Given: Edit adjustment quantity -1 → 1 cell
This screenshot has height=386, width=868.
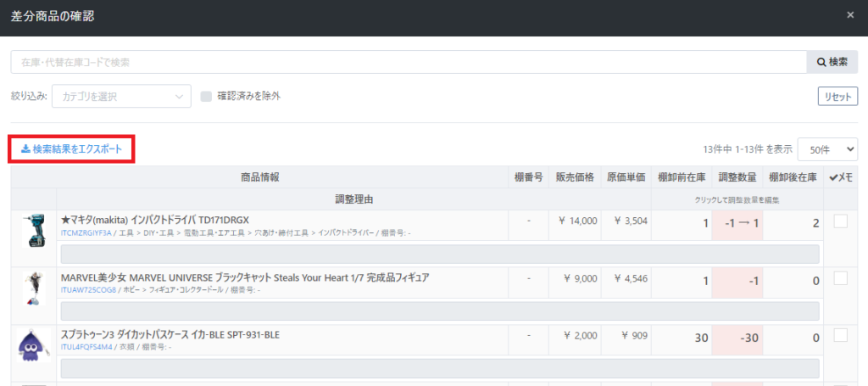Looking at the screenshot, I should pos(737,224).
